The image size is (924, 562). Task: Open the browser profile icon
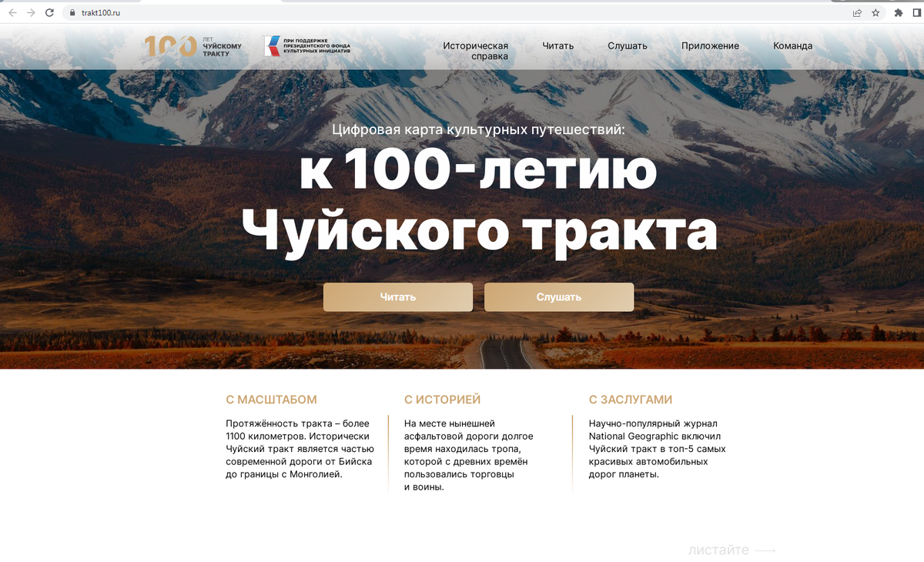pyautogui.click(x=916, y=12)
